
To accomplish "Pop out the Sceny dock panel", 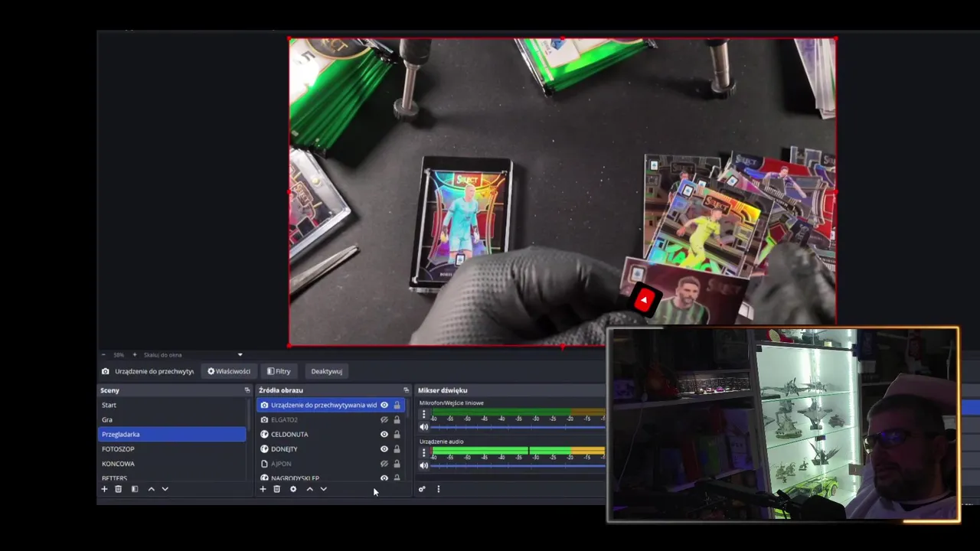I will pyautogui.click(x=247, y=390).
